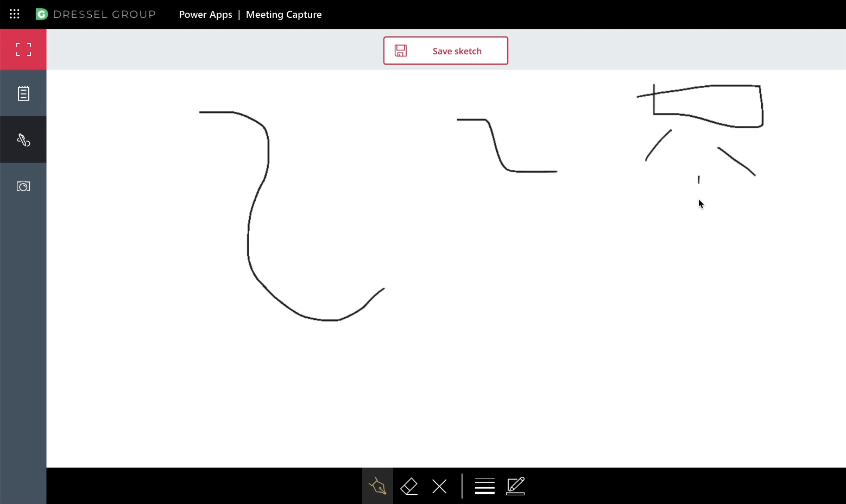Image resolution: width=846 pixels, height=504 pixels.
Task: Select the sketch pen sidebar tab
Action: (23, 140)
